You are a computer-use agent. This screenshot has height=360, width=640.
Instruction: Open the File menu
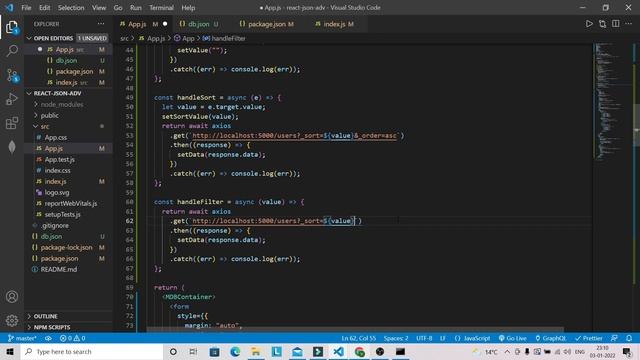point(26,8)
